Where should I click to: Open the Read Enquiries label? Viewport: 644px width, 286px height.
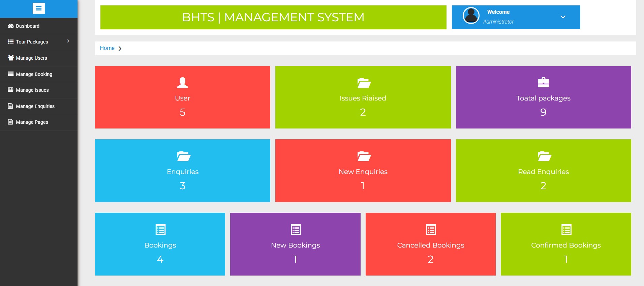tap(543, 172)
